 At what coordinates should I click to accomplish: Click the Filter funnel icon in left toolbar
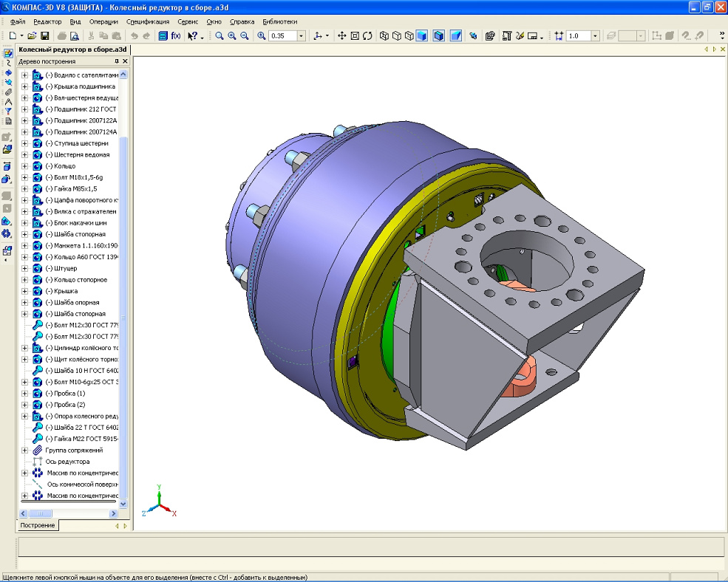point(8,111)
